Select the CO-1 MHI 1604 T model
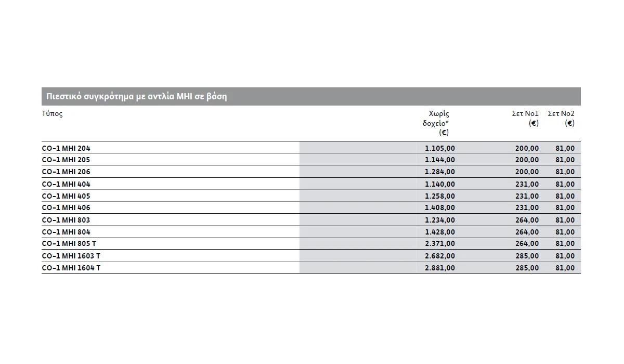 pyautogui.click(x=71, y=268)
